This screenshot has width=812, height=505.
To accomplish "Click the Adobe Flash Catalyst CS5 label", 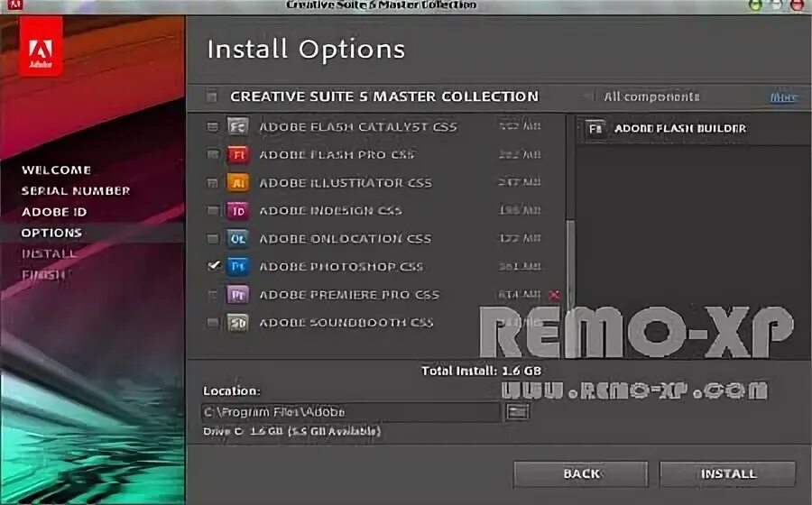I will click(x=358, y=127).
